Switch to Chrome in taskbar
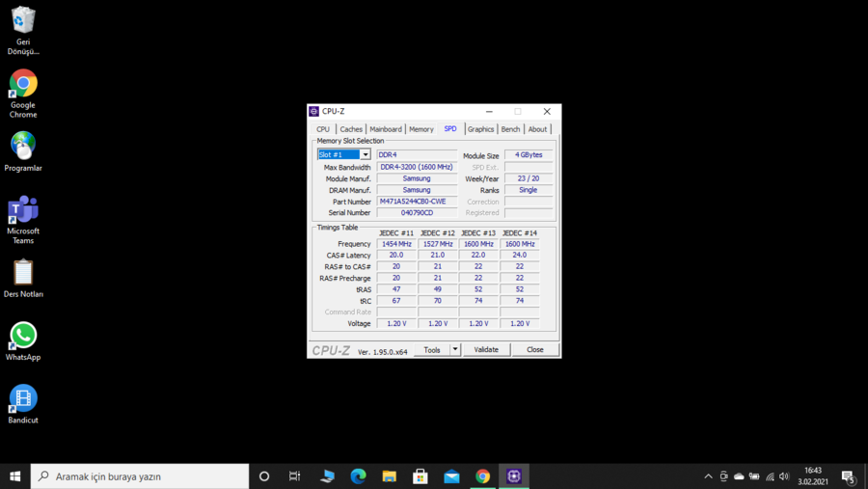 click(x=483, y=476)
